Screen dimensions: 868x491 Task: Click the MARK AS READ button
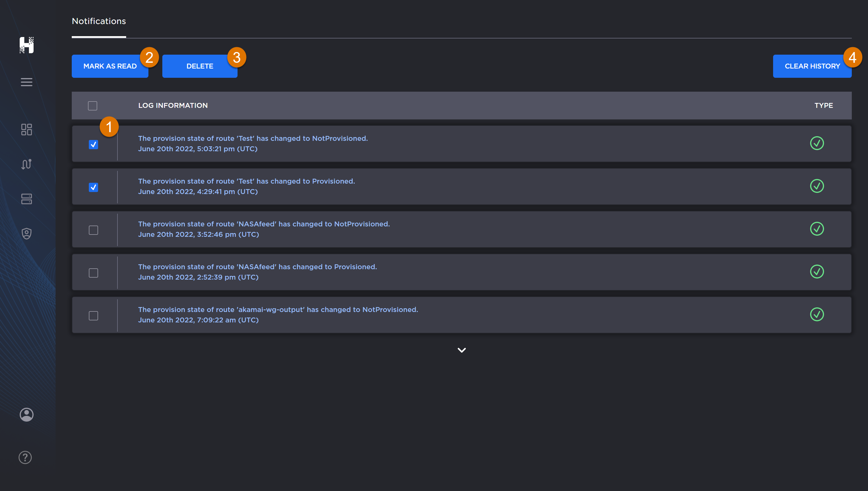pyautogui.click(x=110, y=66)
